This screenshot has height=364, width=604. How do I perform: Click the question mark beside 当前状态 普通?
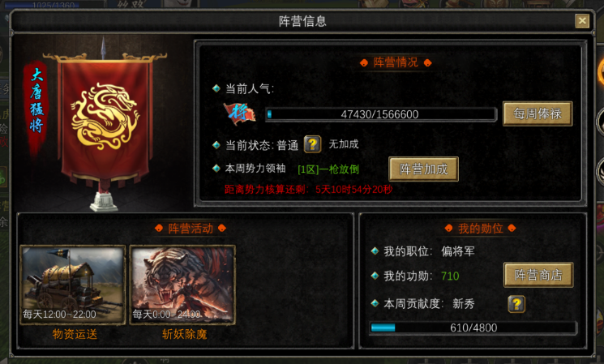pyautogui.click(x=312, y=144)
